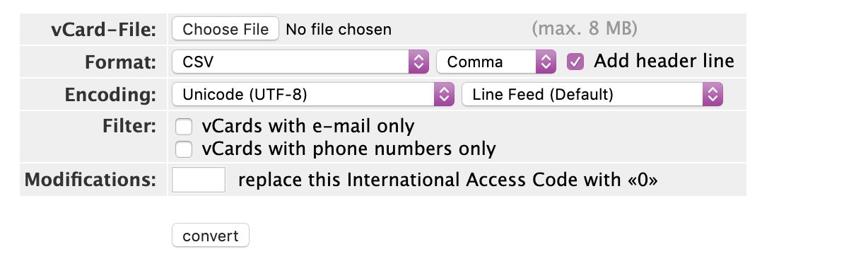The height and width of the screenshot is (259, 868).
Task: Expand the Unicode (UTF-8) encoding dropdown
Action: coord(312,94)
